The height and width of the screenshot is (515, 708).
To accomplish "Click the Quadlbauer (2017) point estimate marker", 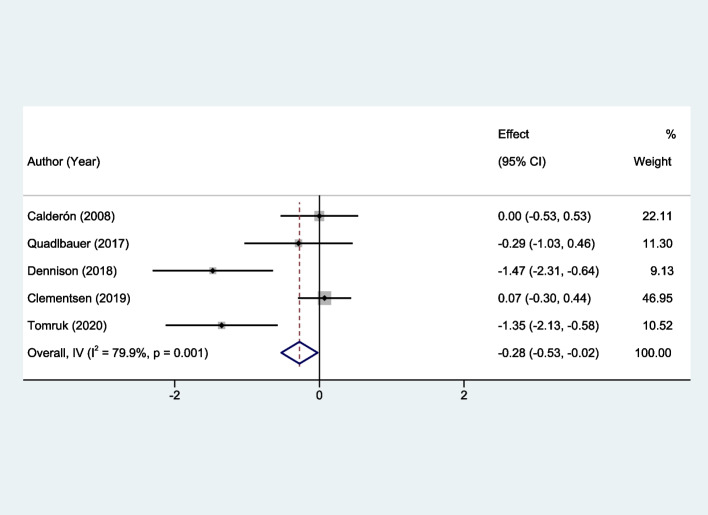I will [298, 243].
